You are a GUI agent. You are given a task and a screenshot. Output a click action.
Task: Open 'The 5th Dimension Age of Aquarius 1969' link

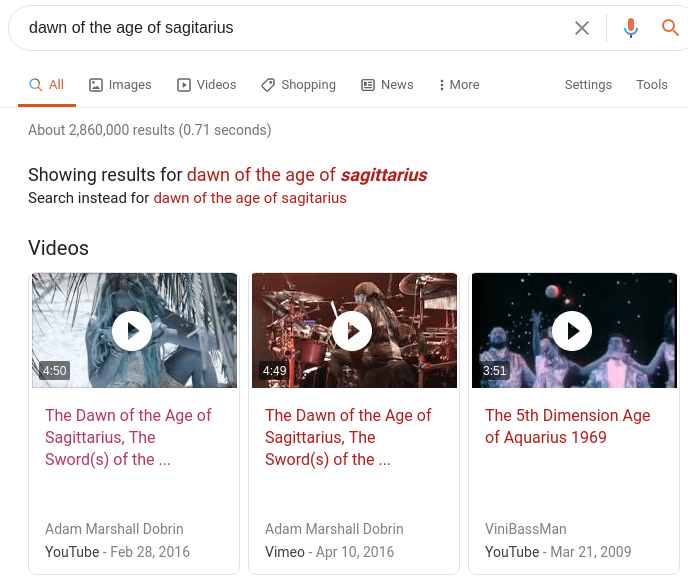[x=568, y=426]
